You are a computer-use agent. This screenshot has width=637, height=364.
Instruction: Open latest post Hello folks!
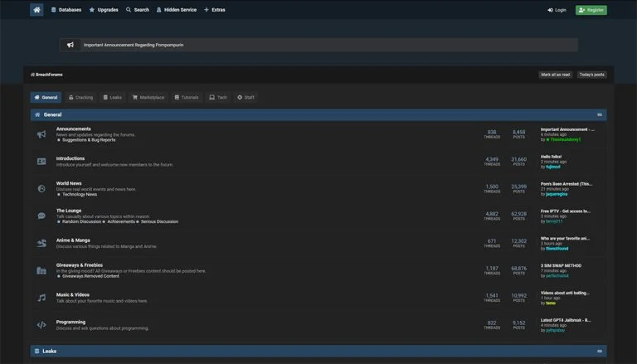tap(551, 157)
